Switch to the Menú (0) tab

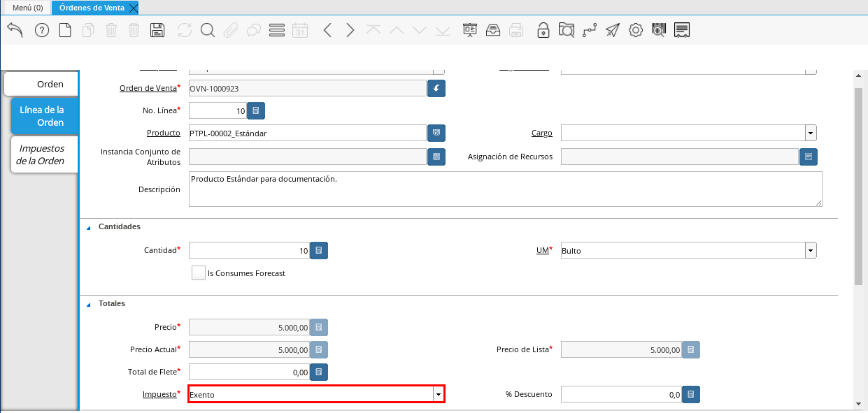28,8
